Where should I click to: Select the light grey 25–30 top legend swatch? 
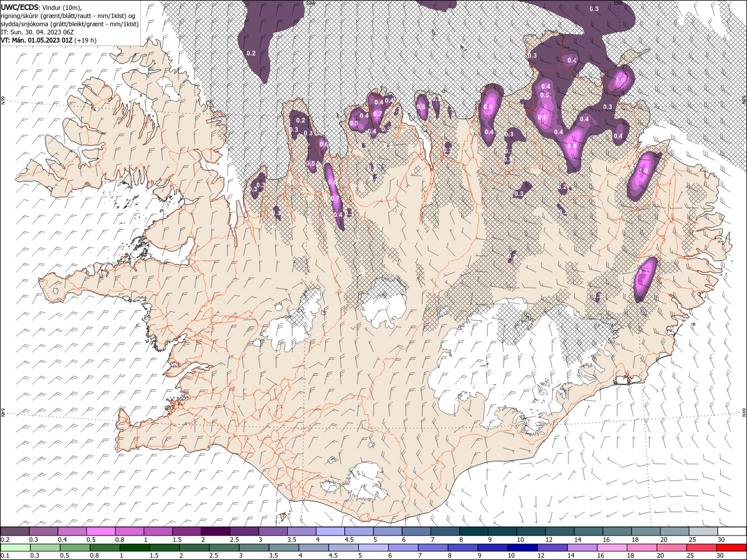702,531
